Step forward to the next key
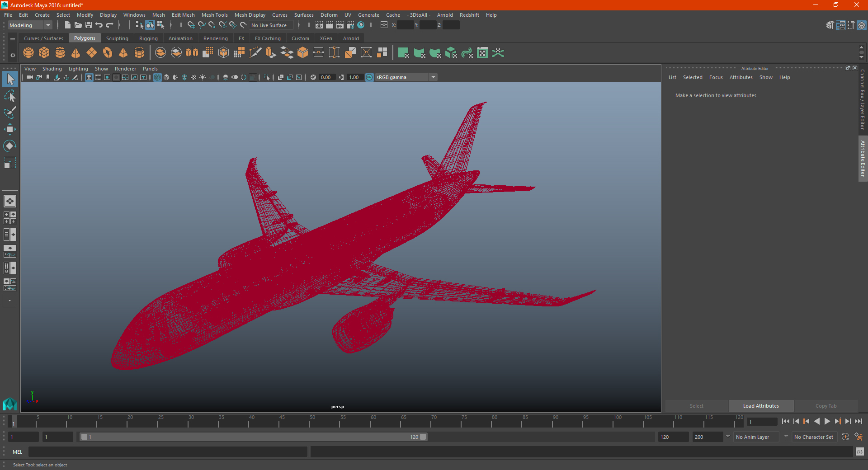The image size is (868, 470). click(838, 421)
